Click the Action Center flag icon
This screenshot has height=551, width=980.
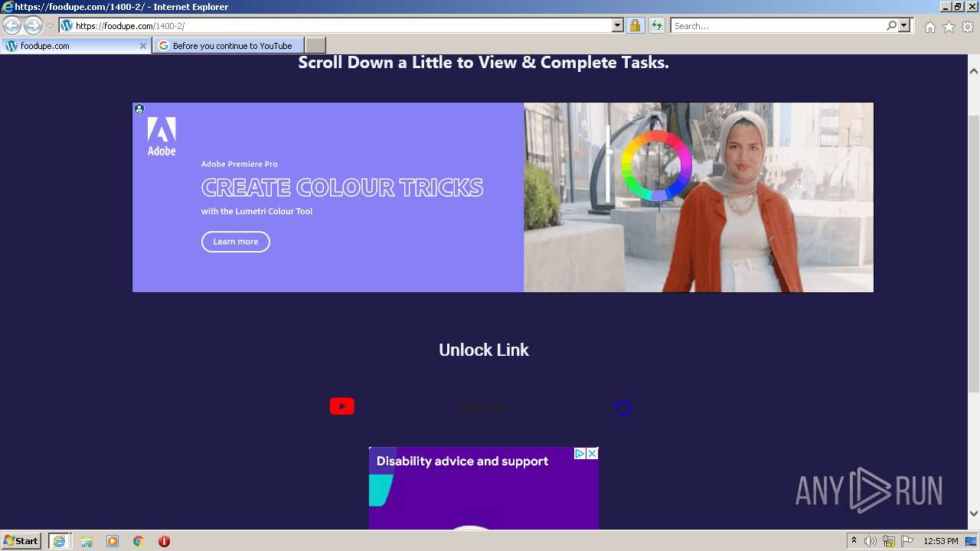[907, 541]
